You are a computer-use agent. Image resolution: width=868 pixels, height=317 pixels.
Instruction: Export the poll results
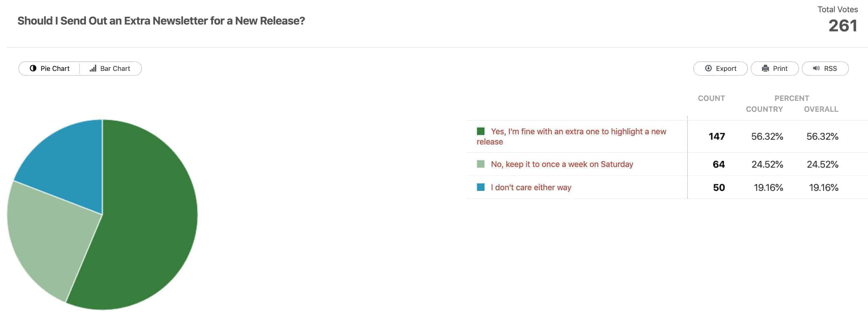(720, 69)
